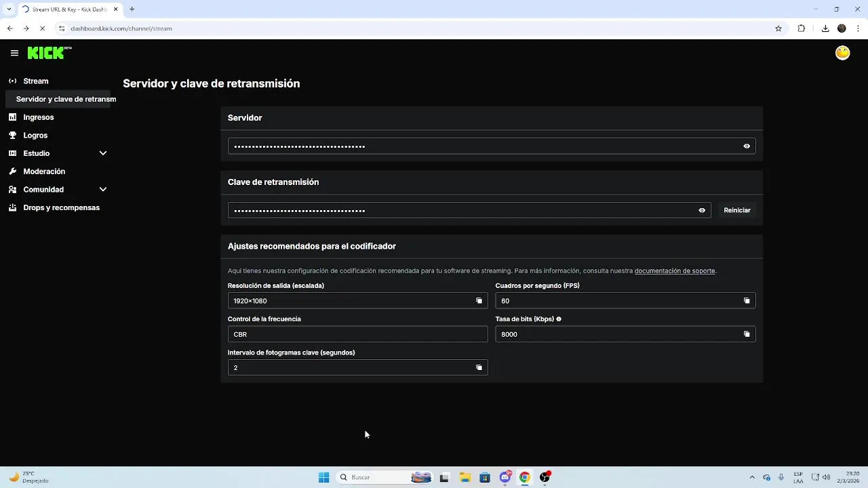Image resolution: width=868 pixels, height=488 pixels.
Task: Open Drops y recompensas in the sidebar
Action: [61, 207]
